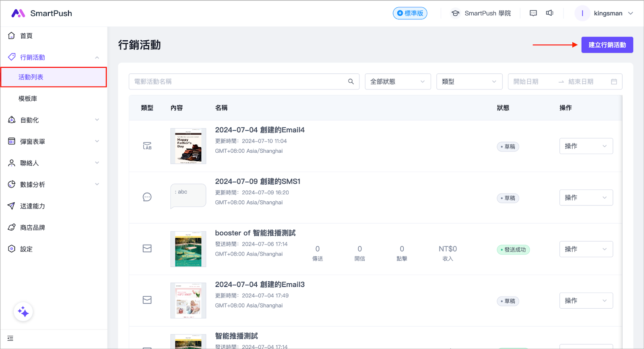Click SMS chat bubble type icon
Screen dimensions: 644x349
pyautogui.click(x=147, y=197)
